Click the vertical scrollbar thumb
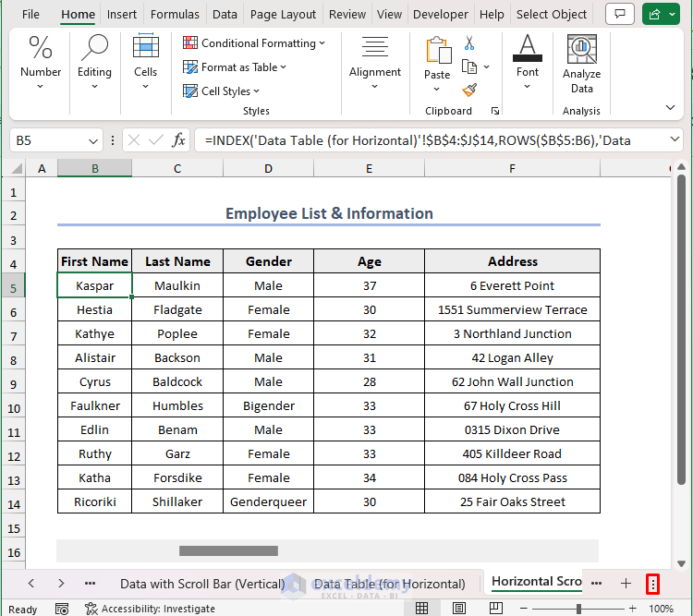 [x=681, y=330]
